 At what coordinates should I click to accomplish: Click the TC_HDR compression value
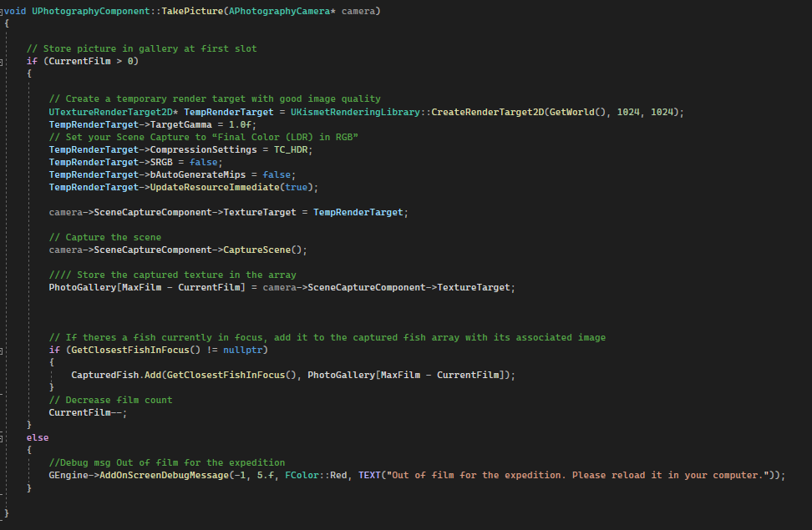[x=297, y=149]
